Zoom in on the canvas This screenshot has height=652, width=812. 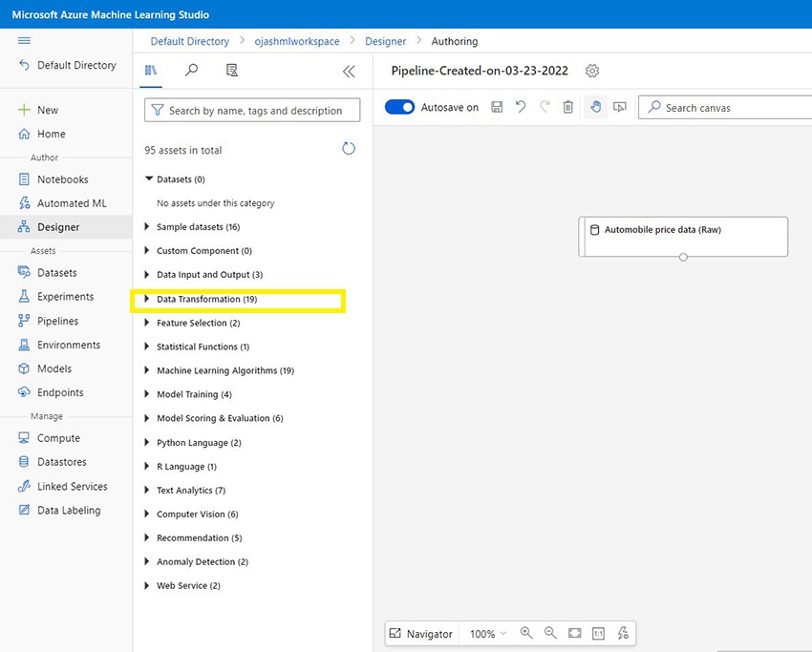pyautogui.click(x=526, y=633)
